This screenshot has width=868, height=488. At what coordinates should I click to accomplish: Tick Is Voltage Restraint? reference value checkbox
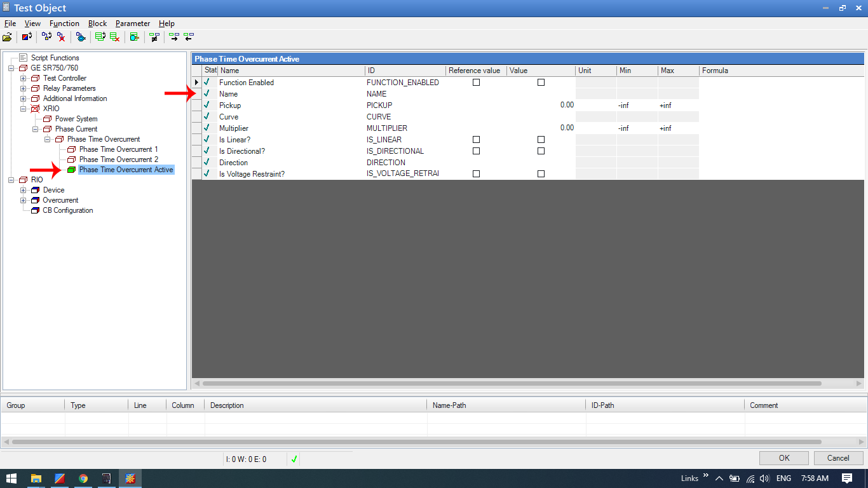pos(476,173)
